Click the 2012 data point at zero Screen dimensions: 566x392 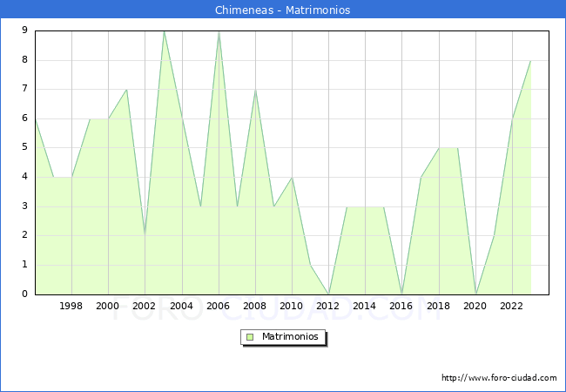[328, 294]
